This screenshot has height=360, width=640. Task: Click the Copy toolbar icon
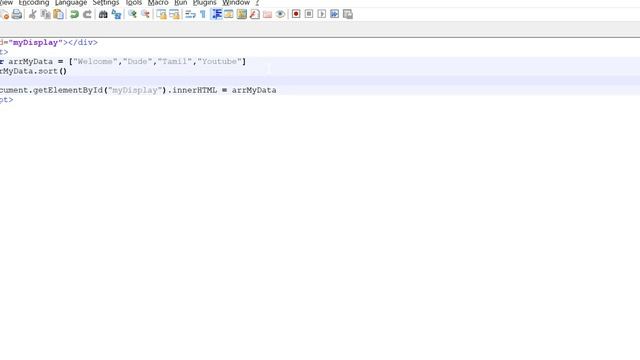coord(45,14)
